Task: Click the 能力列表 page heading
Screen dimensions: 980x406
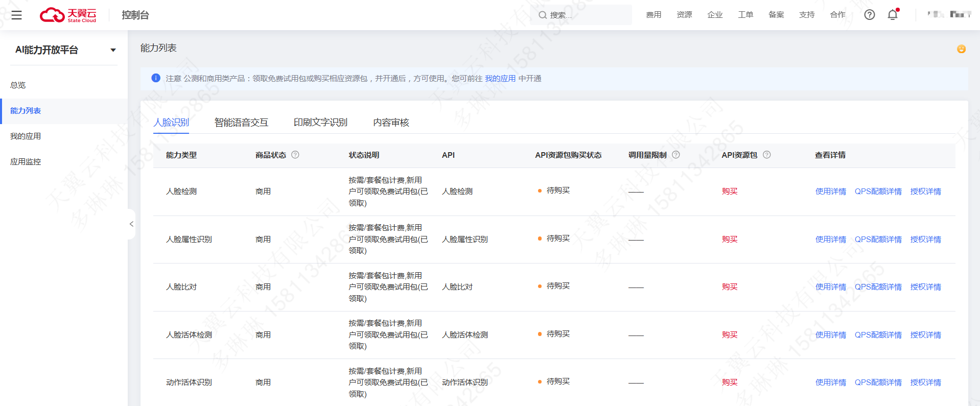Action: pos(158,48)
